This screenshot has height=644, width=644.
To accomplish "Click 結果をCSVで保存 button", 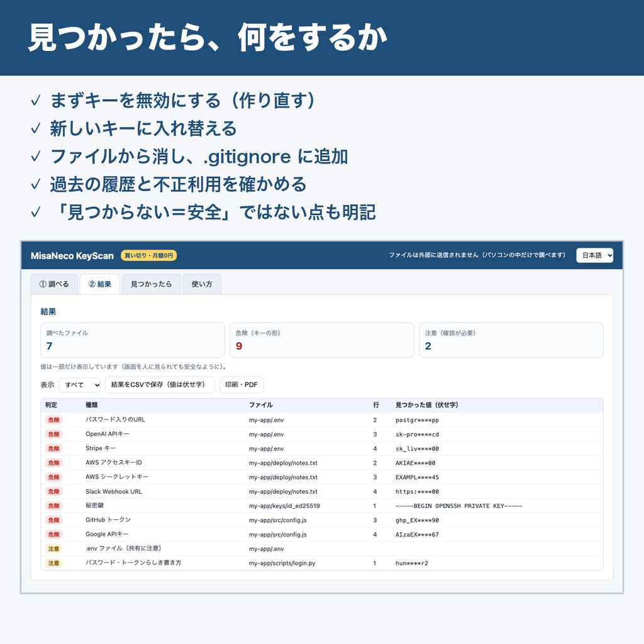I will 160,385.
